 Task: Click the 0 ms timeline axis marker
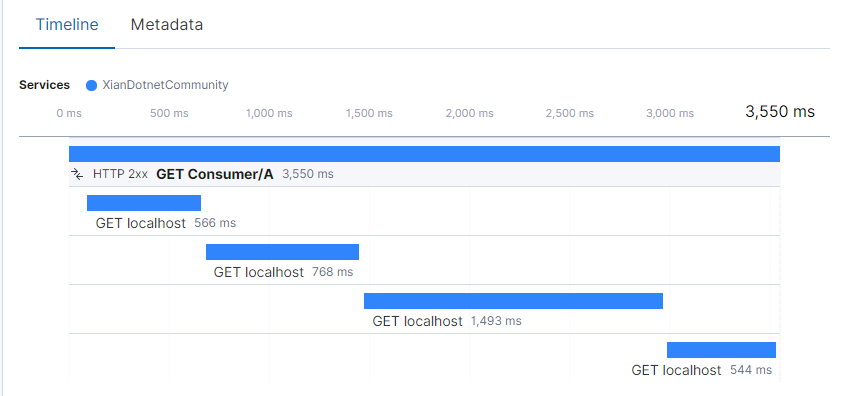click(69, 113)
